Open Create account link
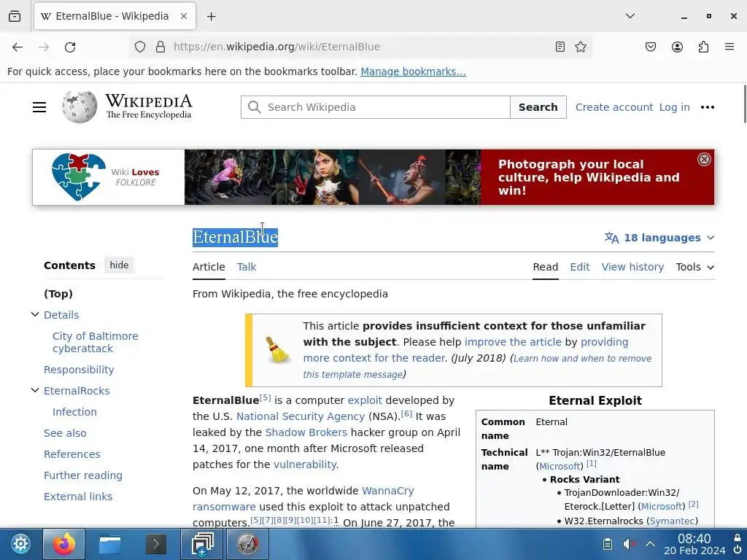This screenshot has width=747, height=560. pyautogui.click(x=614, y=107)
